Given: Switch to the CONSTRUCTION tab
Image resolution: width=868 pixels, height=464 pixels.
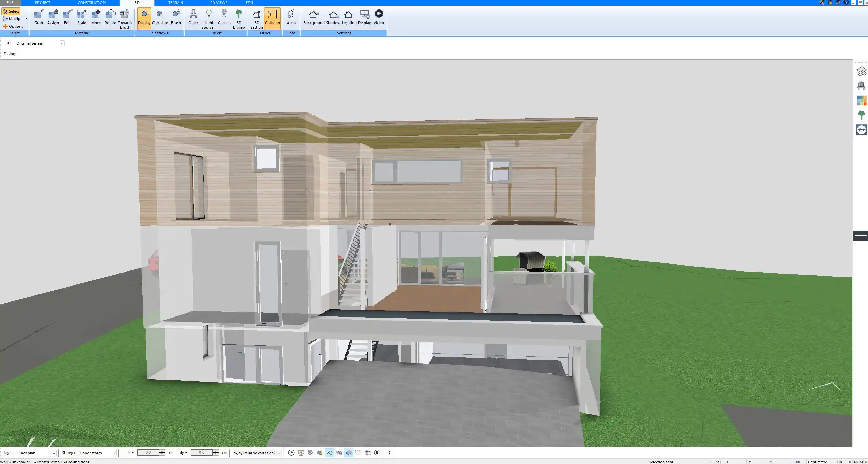Looking at the screenshot, I should click(x=92, y=3).
